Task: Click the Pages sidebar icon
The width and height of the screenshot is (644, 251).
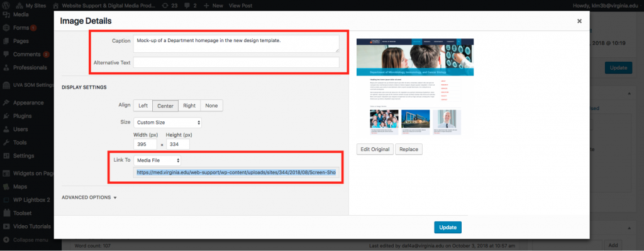Action: [x=6, y=41]
